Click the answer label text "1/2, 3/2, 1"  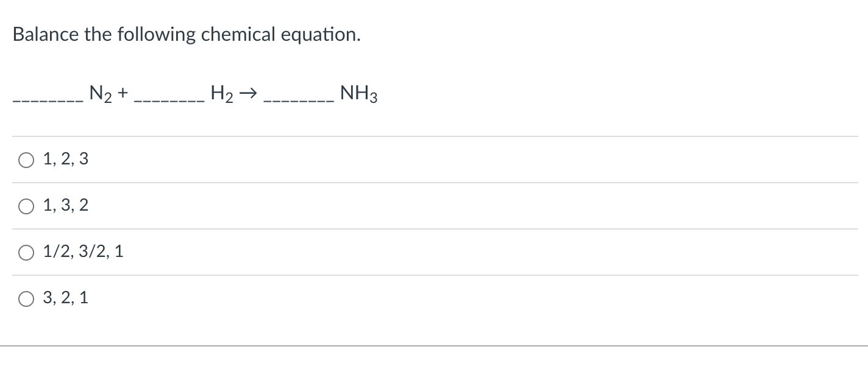point(84,252)
